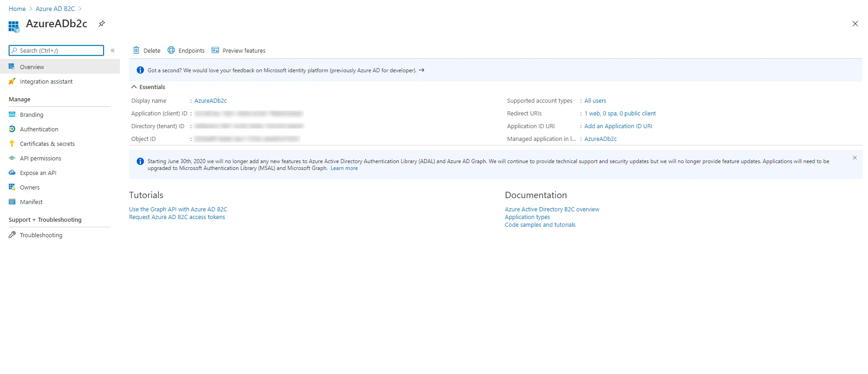Click the Delete trash icon
Viewport: 868px width, 374px height.
pos(136,50)
